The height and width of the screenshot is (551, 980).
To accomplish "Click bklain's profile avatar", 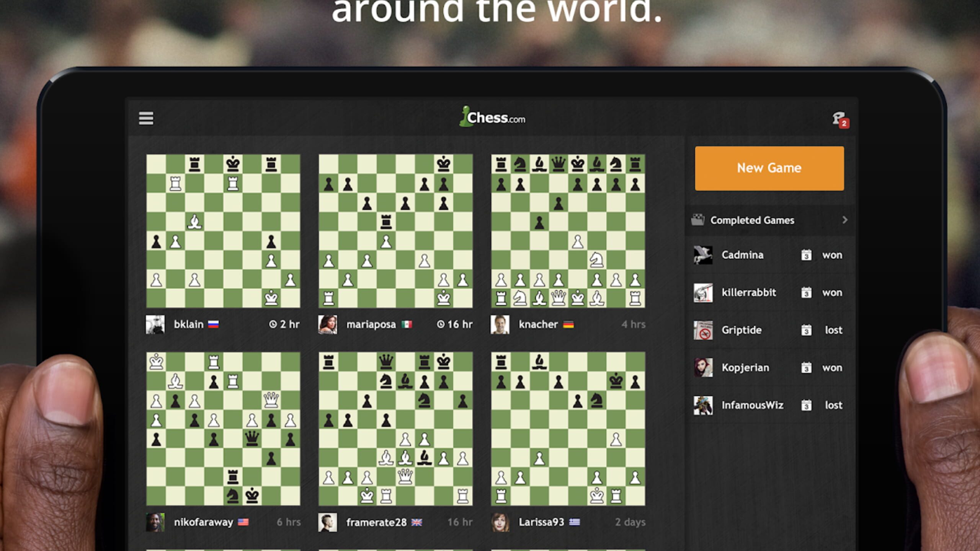I will pos(155,324).
